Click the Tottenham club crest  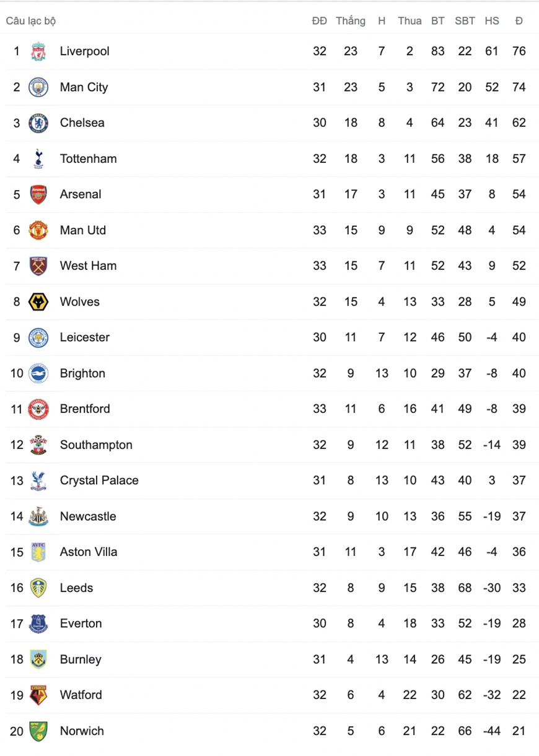(38, 159)
